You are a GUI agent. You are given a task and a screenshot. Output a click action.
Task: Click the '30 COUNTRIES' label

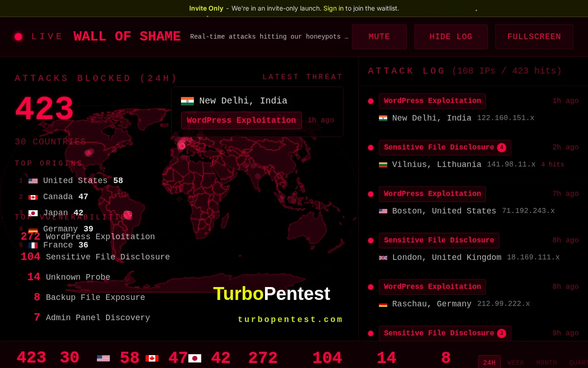click(51, 142)
